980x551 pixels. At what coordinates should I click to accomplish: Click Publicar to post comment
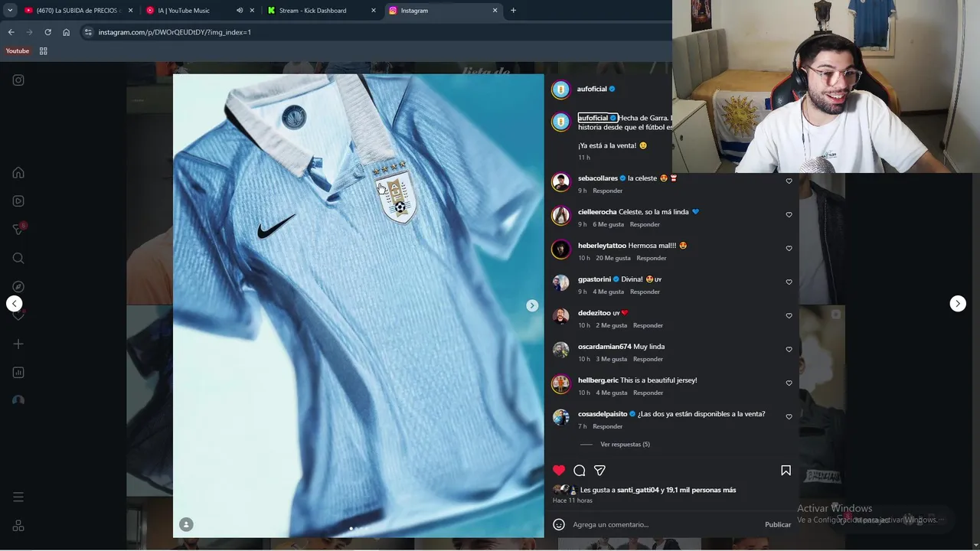click(778, 525)
